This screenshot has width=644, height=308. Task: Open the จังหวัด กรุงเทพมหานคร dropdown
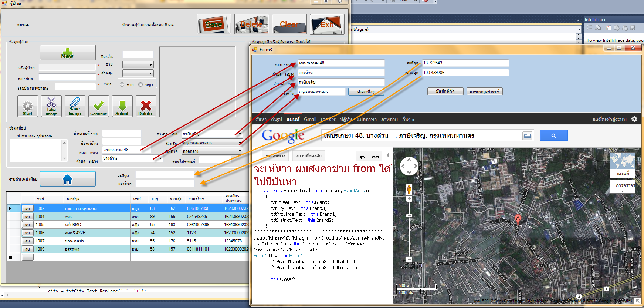point(240,143)
